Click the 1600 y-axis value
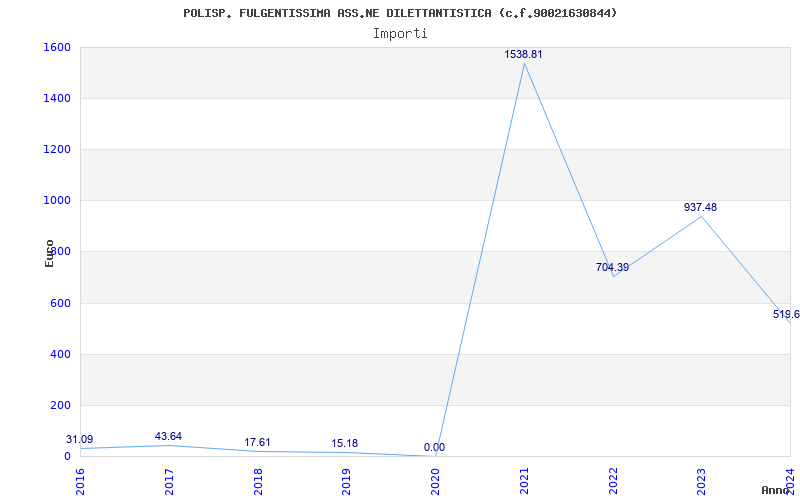 point(57,47)
